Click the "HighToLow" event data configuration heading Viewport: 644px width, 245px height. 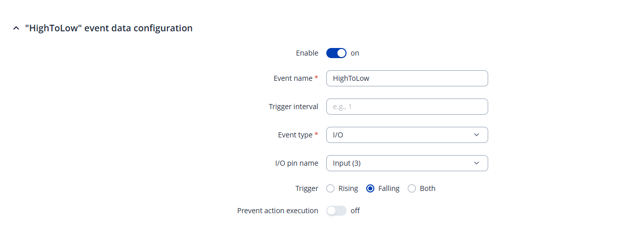click(109, 28)
